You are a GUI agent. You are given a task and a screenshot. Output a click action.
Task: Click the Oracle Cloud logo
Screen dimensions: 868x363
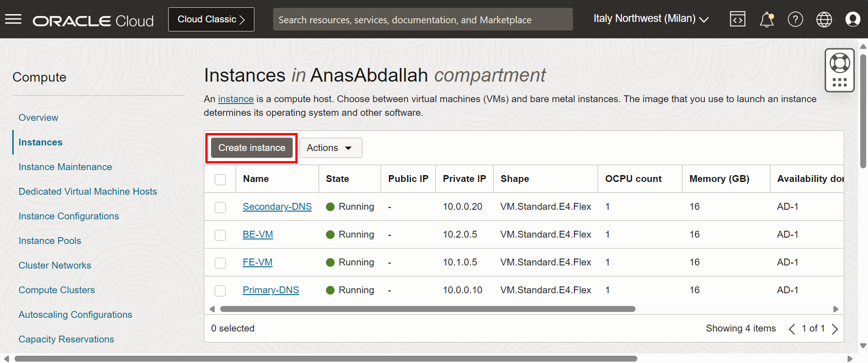(93, 21)
